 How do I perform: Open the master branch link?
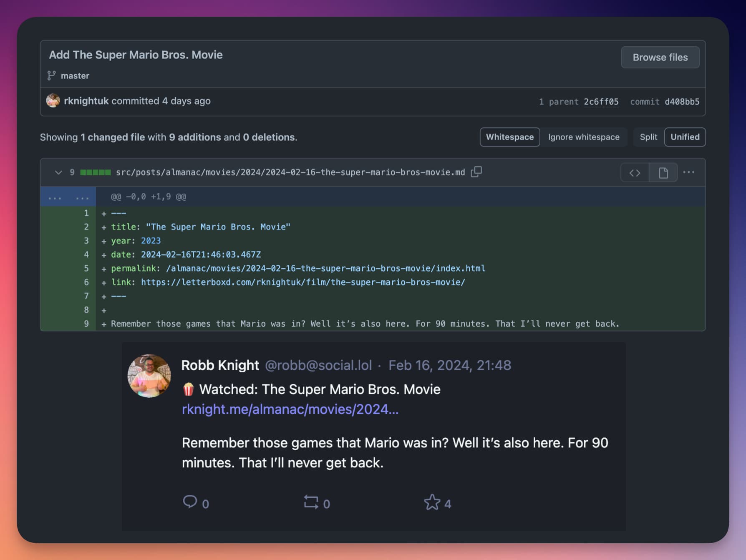click(x=75, y=76)
